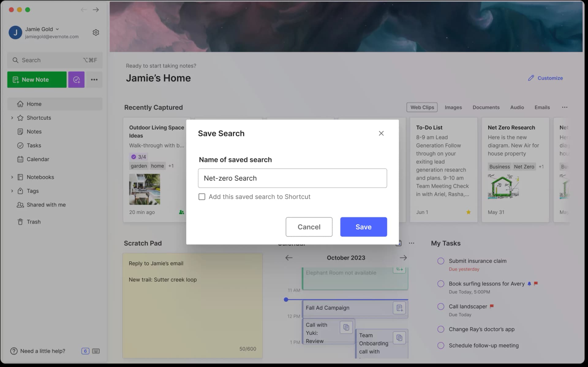Open Shared with me in the sidebar
588x367 pixels.
(45, 205)
